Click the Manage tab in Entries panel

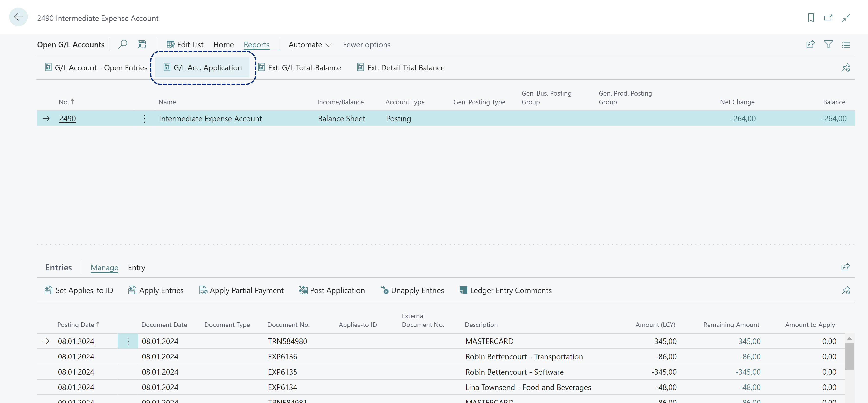click(x=105, y=267)
